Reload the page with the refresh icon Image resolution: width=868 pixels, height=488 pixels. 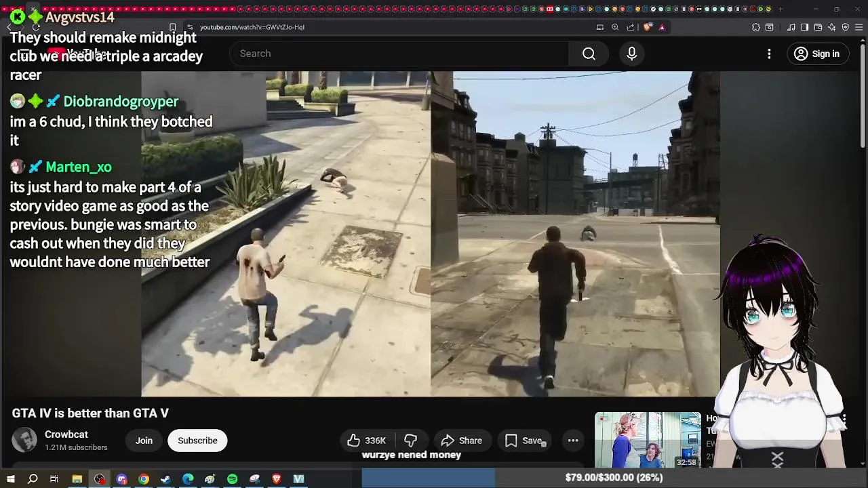pyautogui.click(x=36, y=27)
